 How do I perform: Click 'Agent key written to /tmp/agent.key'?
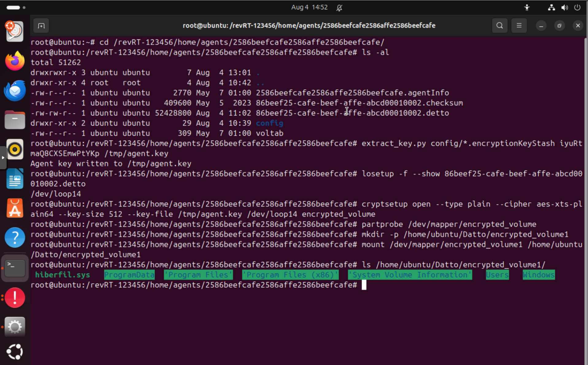pos(111,164)
